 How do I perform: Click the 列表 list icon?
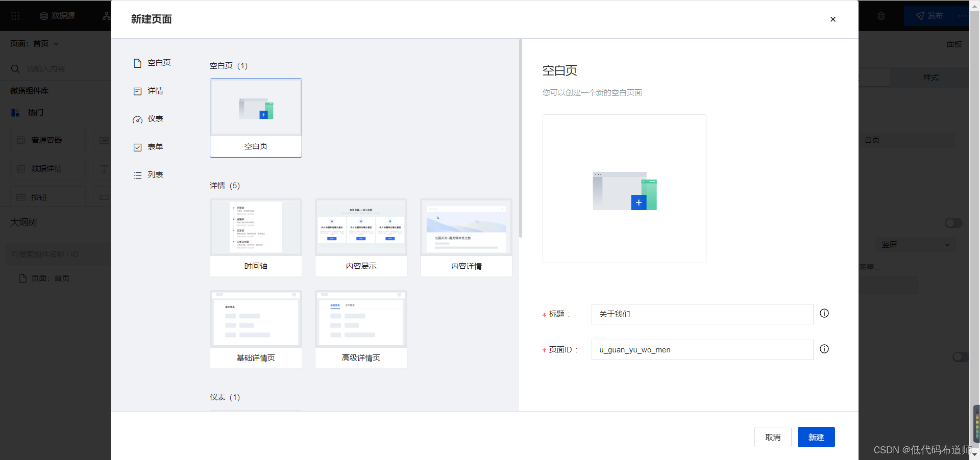click(137, 175)
